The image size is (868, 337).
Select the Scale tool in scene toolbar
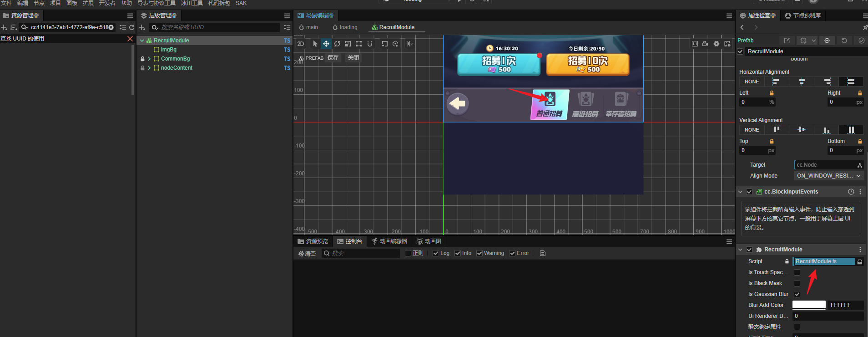click(348, 44)
